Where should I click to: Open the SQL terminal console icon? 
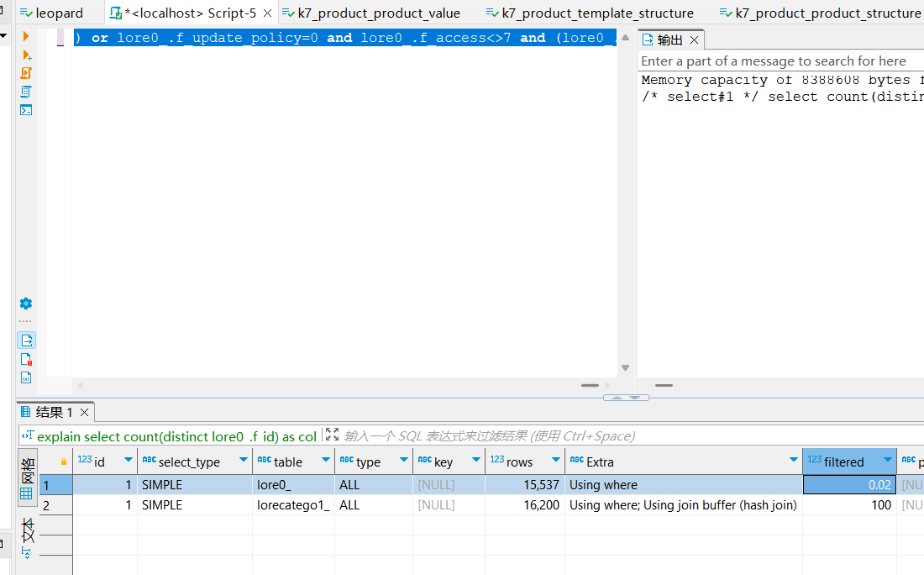pos(26,110)
